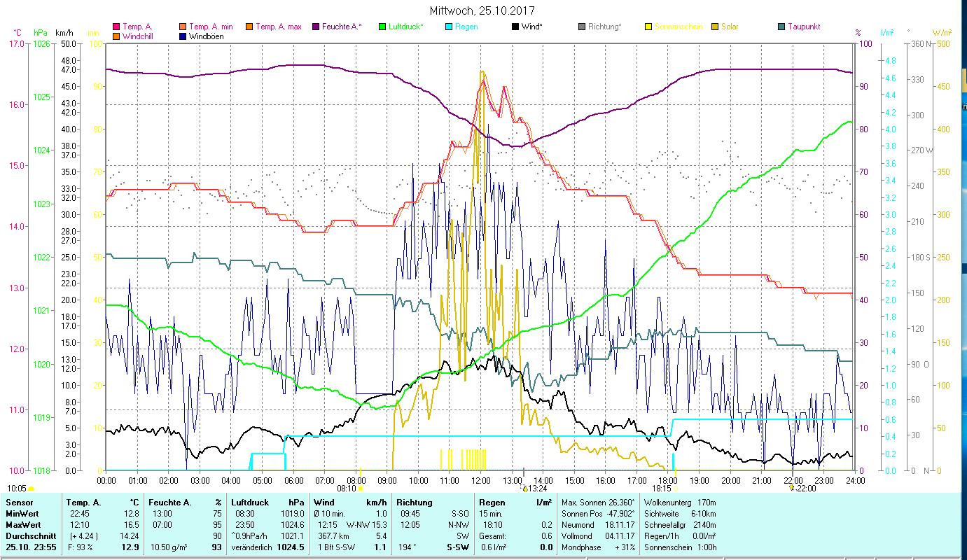967x560 pixels.
Task: Click the current temperature value 12.9
Action: (x=131, y=547)
